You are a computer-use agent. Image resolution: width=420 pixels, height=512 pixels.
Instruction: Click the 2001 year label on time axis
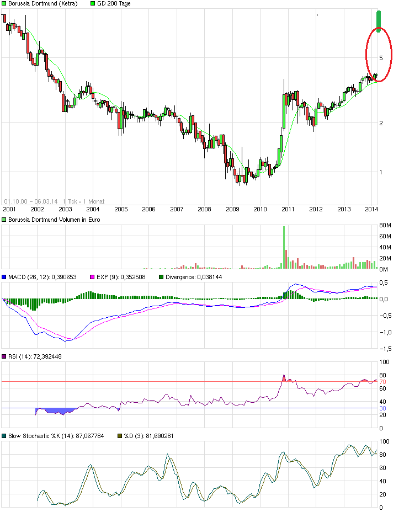(x=9, y=209)
